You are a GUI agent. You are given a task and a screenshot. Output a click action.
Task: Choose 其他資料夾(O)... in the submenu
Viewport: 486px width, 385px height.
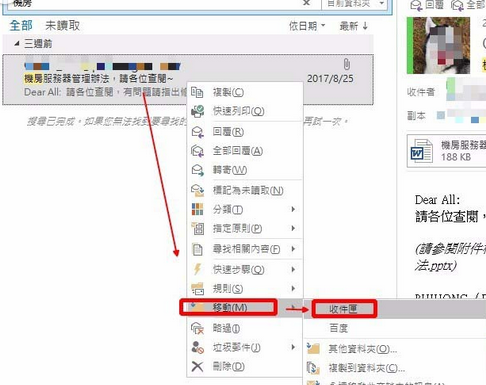[395, 349]
